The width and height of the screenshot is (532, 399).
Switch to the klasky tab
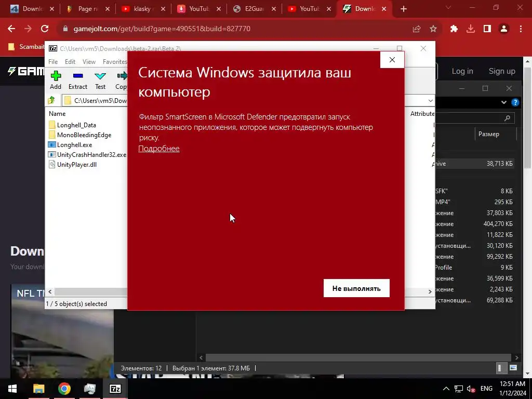(142, 9)
